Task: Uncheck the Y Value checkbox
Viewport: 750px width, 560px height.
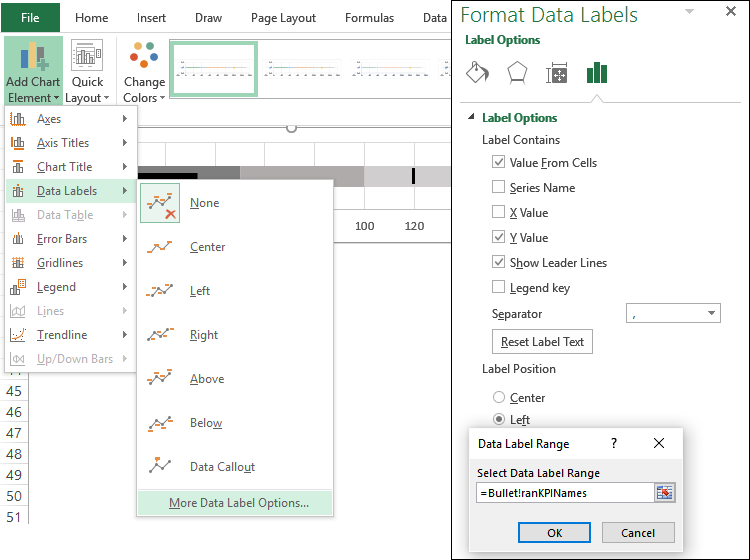Action: pos(498,236)
